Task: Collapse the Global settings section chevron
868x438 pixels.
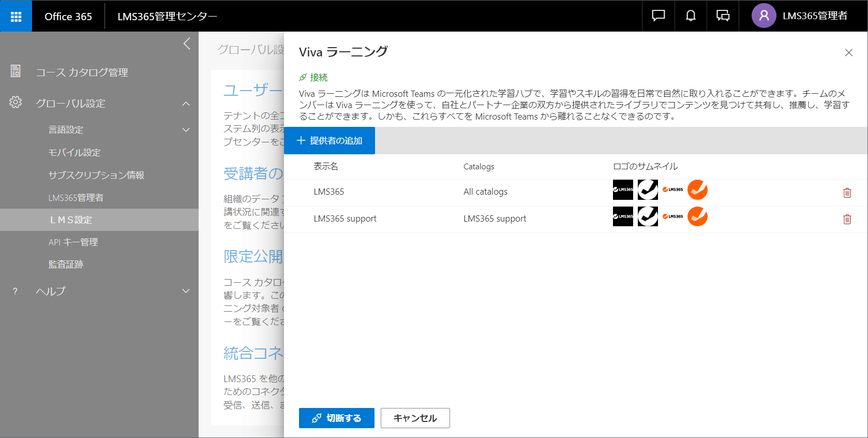Action: coord(186,104)
